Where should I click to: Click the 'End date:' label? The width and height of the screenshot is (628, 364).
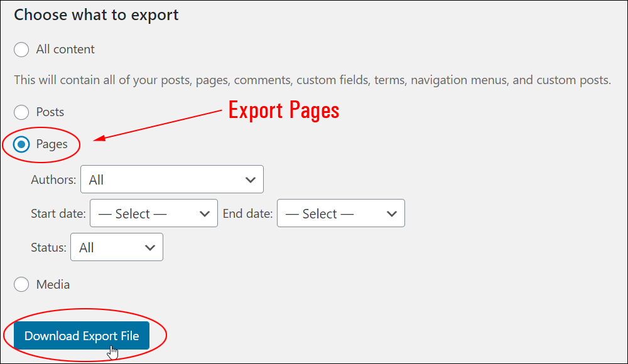(247, 214)
